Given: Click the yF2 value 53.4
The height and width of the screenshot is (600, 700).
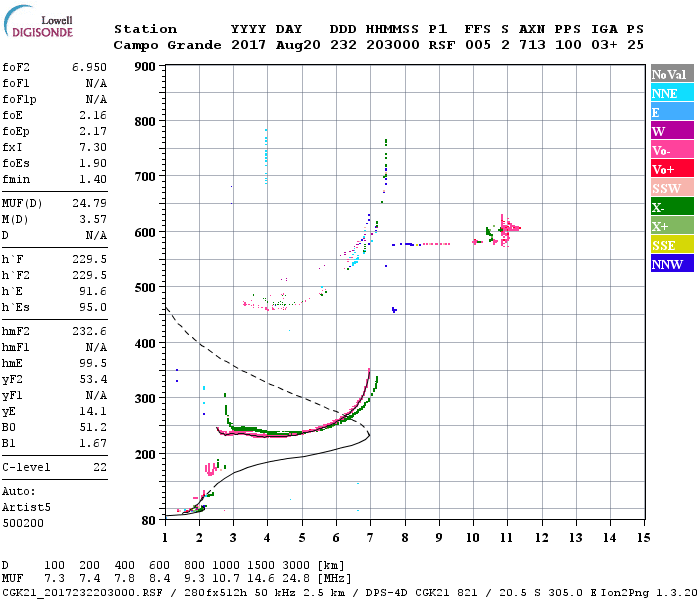Looking at the screenshot, I should [93, 379].
